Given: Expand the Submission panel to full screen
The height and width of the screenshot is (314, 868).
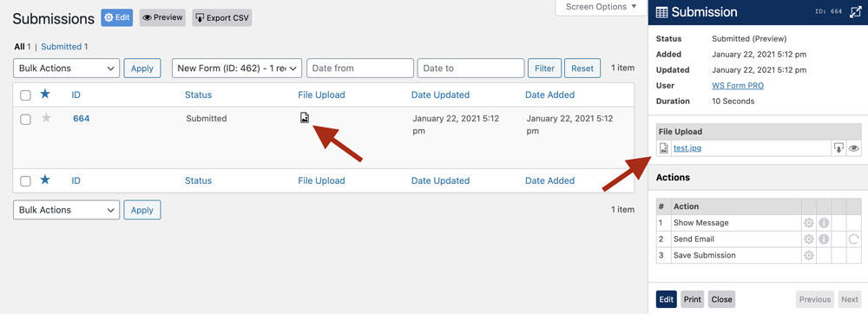Looking at the screenshot, I should coord(856,12).
